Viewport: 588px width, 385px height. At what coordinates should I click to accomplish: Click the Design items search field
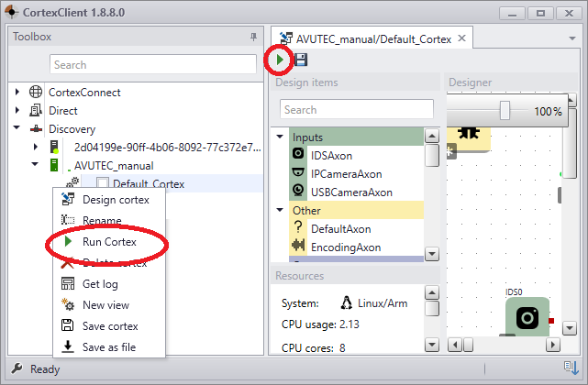(357, 109)
